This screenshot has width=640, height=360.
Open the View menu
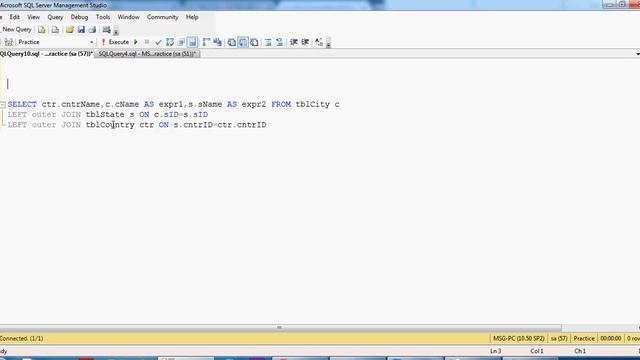[33, 17]
